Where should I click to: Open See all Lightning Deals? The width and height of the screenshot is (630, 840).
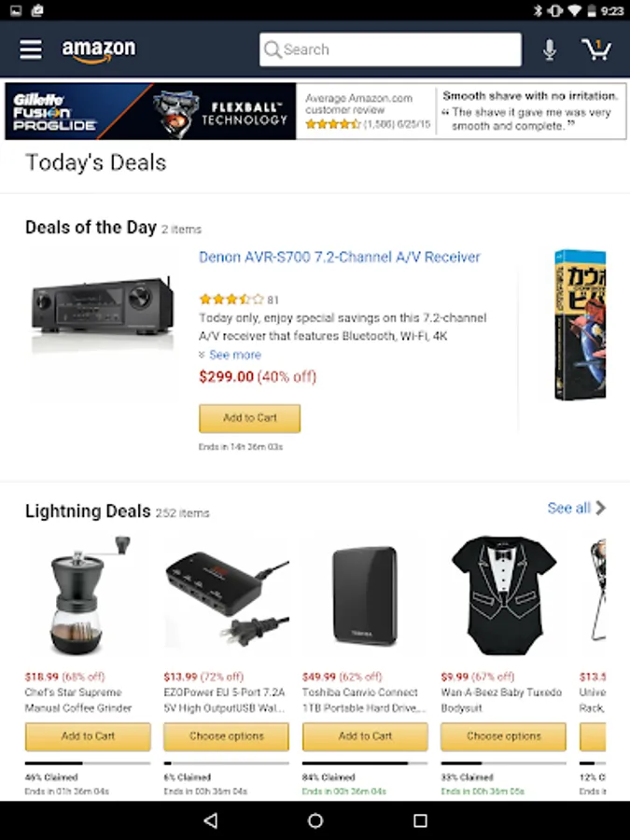[x=576, y=508]
